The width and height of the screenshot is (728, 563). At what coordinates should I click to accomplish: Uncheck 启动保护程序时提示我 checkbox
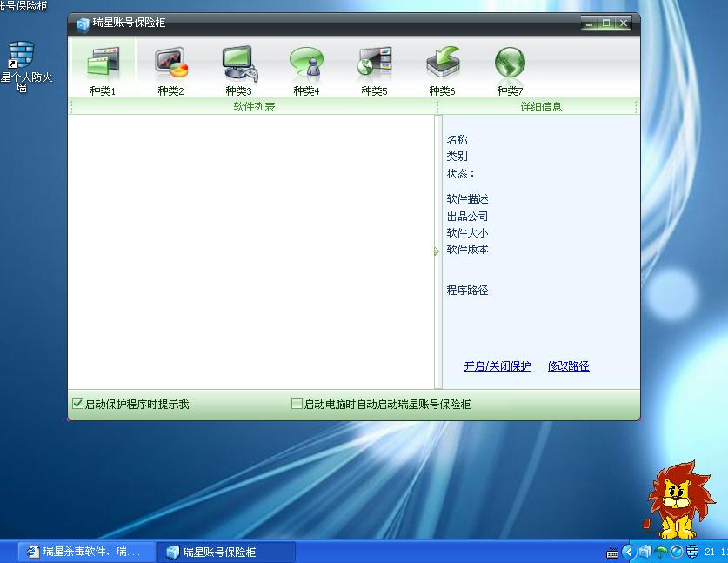(x=77, y=404)
